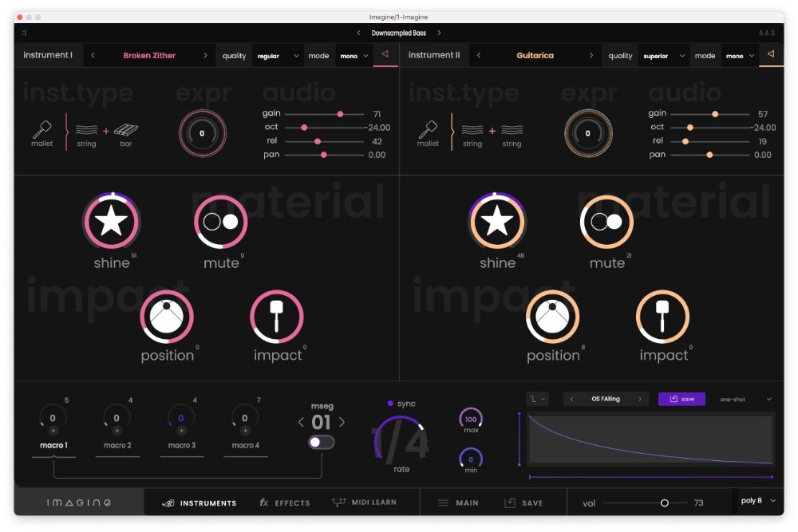Click the macro 3 knob
This screenshot has height=532, width=798.
[x=181, y=417]
